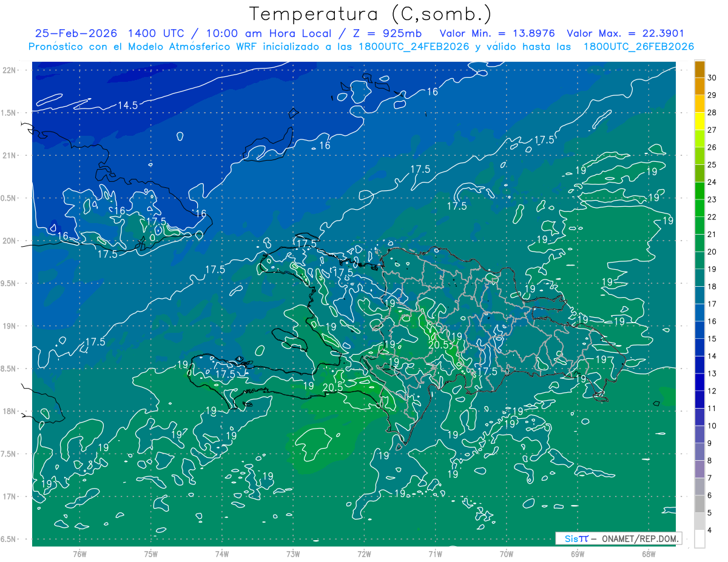Select the "Z = 925mb" pressure level text
Viewport: 728px width, 562px height.
pyautogui.click(x=386, y=33)
